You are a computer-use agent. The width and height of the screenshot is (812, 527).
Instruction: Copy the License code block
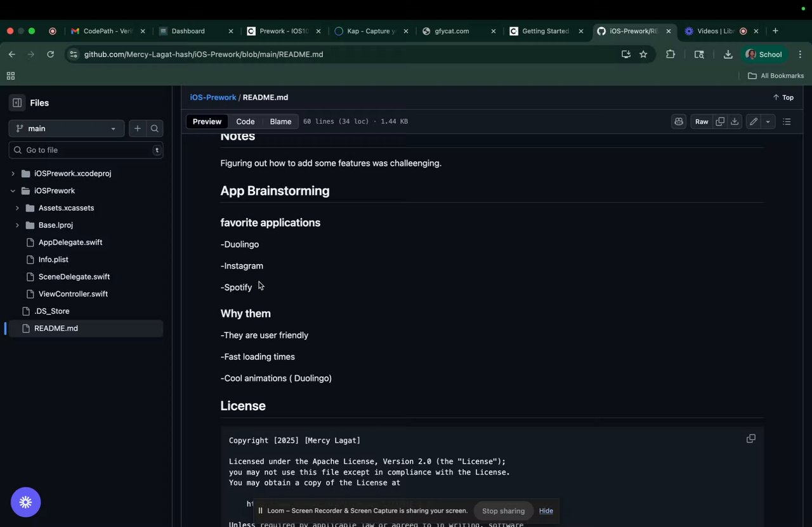tap(750, 439)
